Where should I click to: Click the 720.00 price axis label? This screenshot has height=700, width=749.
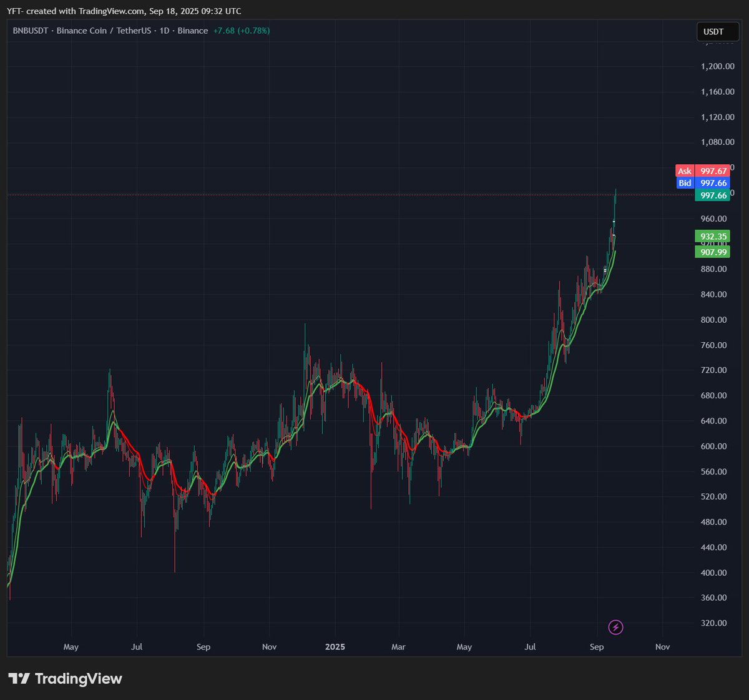click(x=713, y=370)
